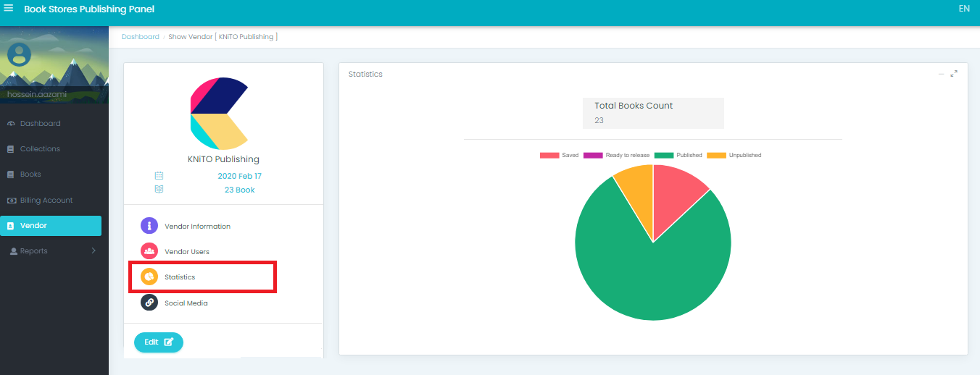Click the user avatar icon in sidebar
The width and height of the screenshot is (980, 375).
pos(19,54)
